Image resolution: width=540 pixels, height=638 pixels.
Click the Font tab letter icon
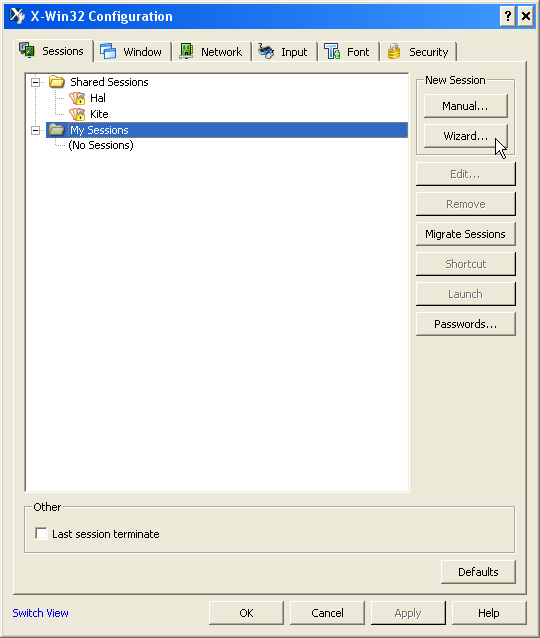coord(332,51)
